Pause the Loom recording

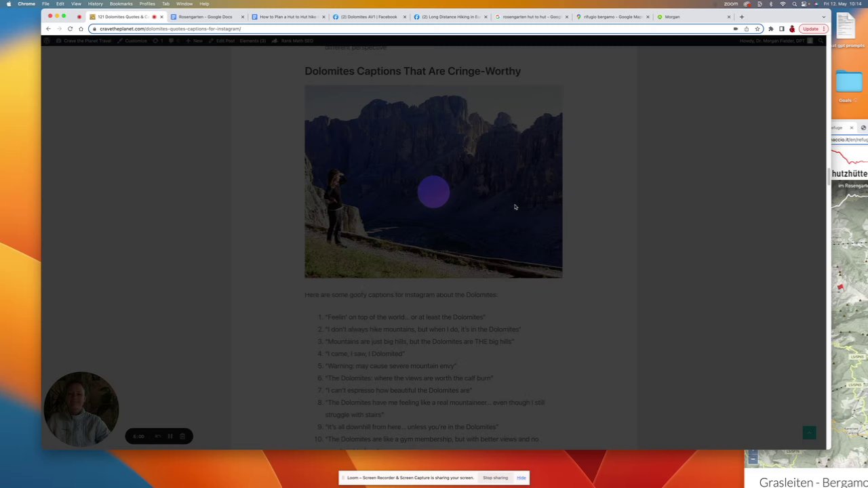[x=170, y=436]
